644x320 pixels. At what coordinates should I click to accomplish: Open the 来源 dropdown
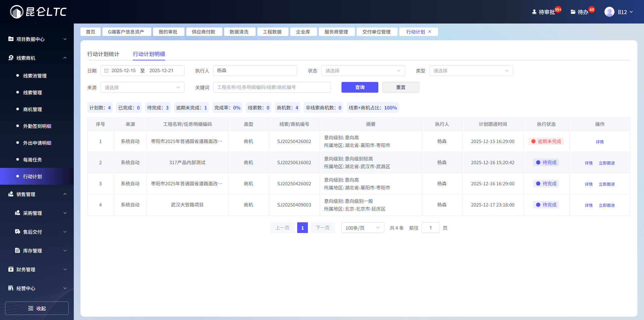pos(142,87)
